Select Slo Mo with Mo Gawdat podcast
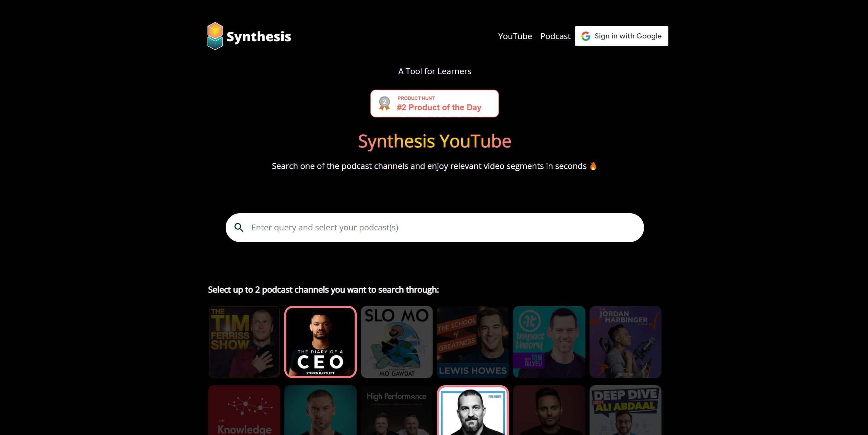The height and width of the screenshot is (435, 868). (x=396, y=341)
